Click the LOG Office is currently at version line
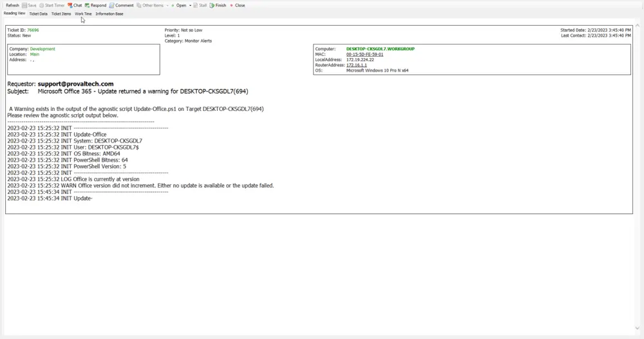This screenshot has width=644, height=339. [x=73, y=179]
